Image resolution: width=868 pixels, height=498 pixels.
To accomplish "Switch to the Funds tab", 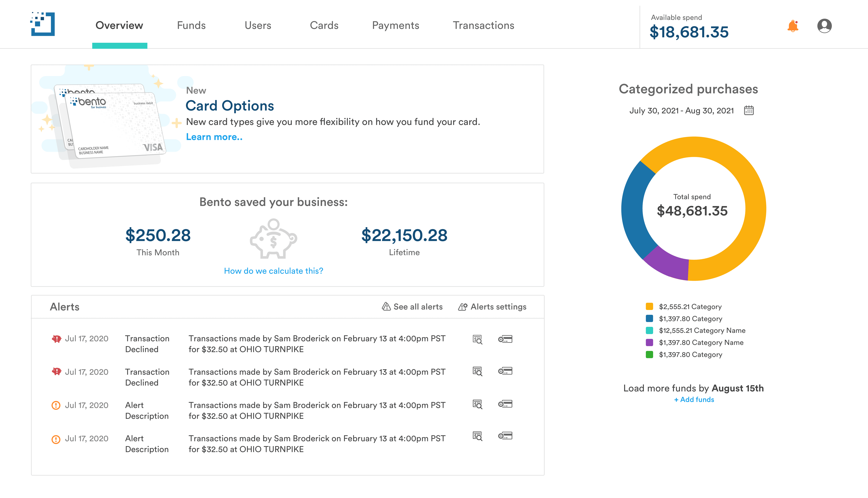I will point(191,25).
